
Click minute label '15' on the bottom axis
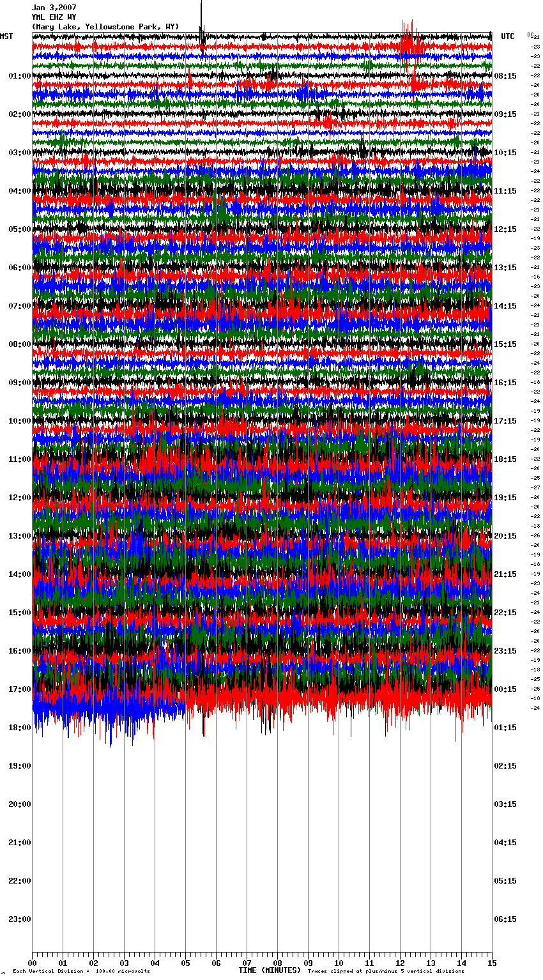pos(492,963)
